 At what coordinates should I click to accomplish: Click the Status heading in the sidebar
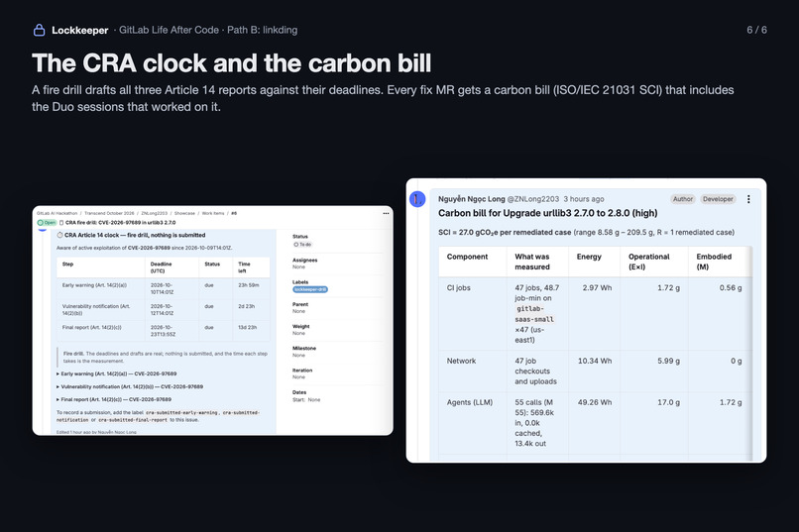(x=300, y=236)
